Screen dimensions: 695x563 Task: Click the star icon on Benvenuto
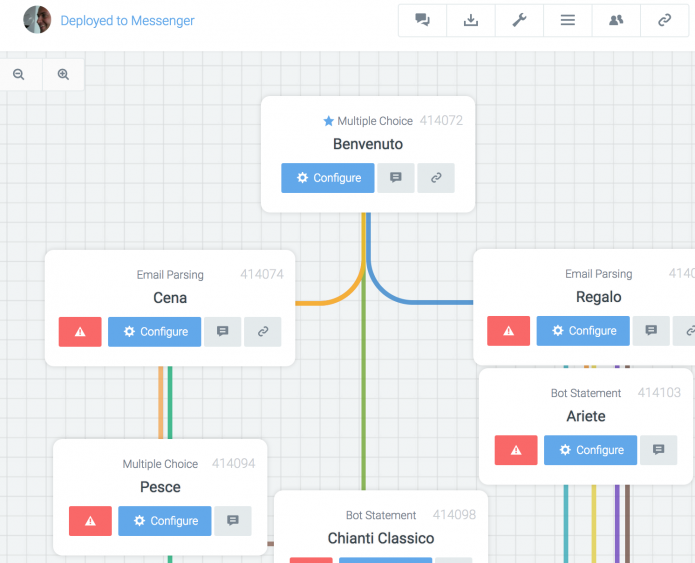328,121
